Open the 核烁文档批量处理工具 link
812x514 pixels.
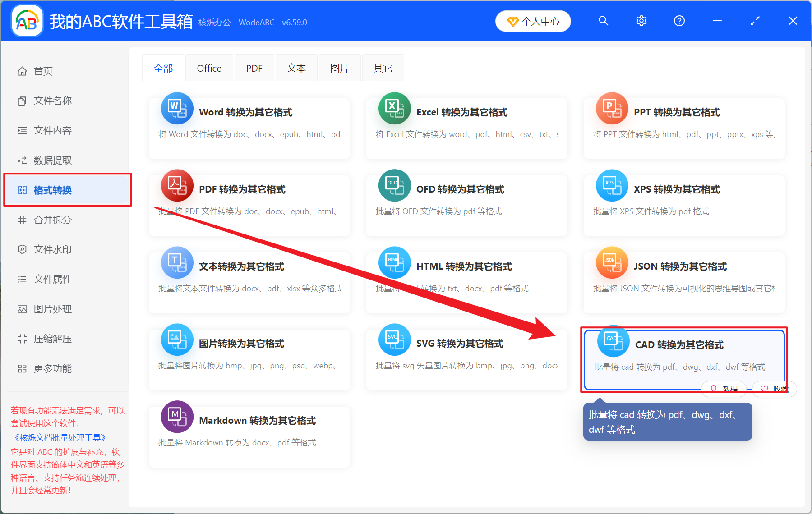(60, 437)
